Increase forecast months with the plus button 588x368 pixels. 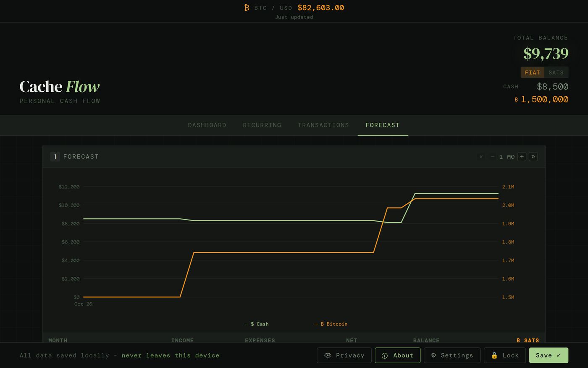pos(522,156)
